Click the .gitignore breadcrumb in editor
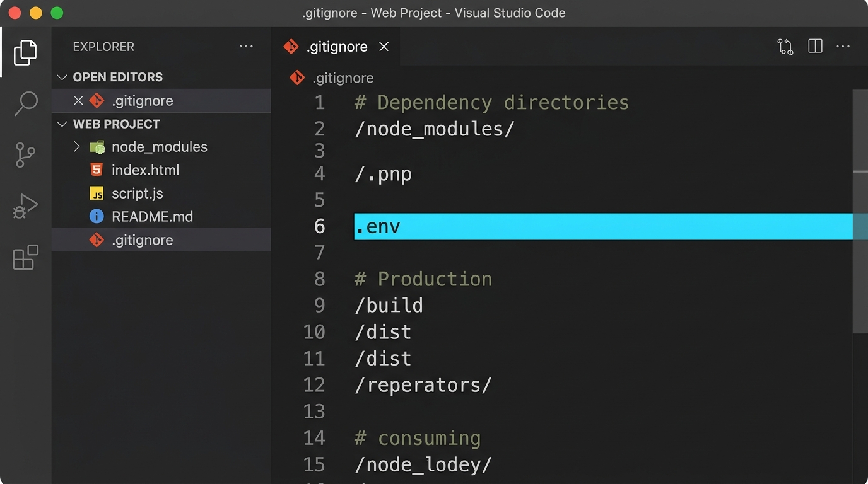This screenshot has width=868, height=484. click(343, 78)
